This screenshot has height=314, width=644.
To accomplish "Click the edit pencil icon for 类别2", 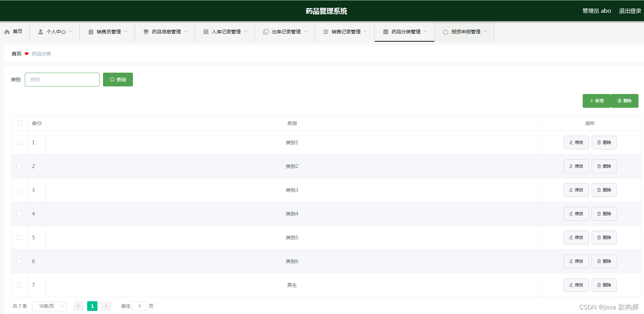I will click(x=571, y=166).
